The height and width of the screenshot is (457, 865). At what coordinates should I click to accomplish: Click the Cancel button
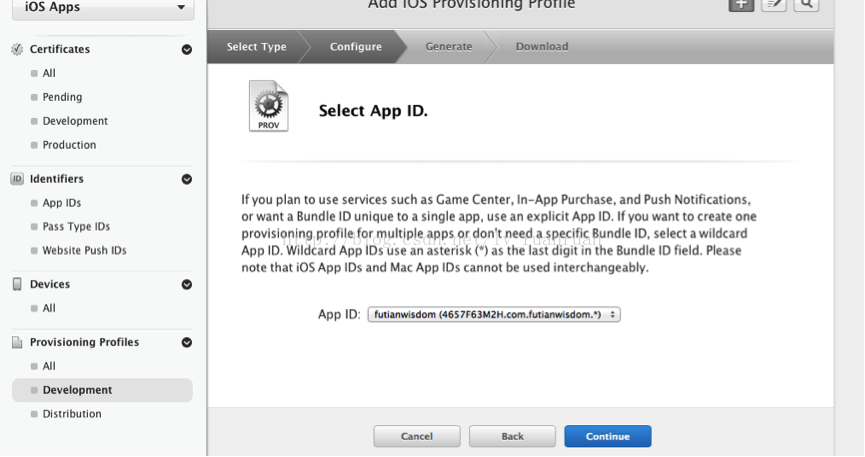pyautogui.click(x=417, y=436)
